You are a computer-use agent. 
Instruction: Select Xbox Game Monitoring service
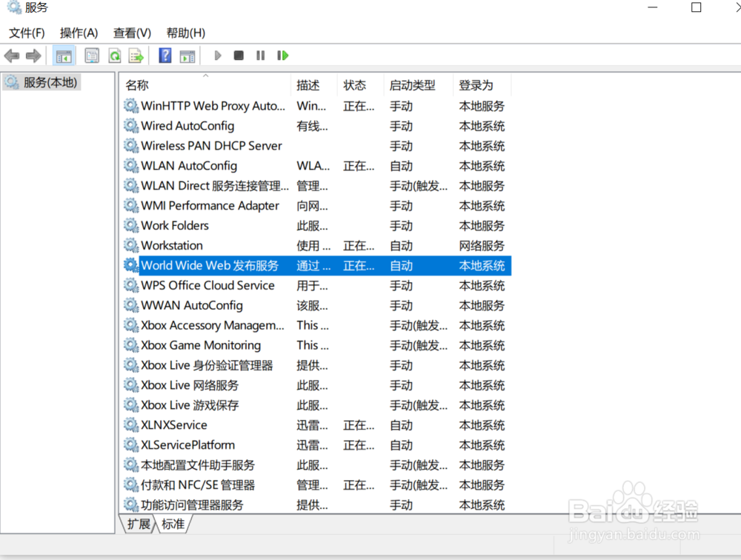(x=317, y=345)
